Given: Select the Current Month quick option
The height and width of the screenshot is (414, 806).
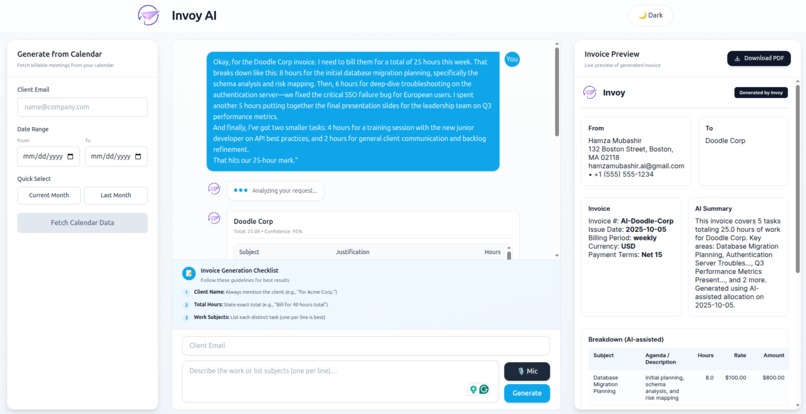Looking at the screenshot, I should (x=49, y=195).
